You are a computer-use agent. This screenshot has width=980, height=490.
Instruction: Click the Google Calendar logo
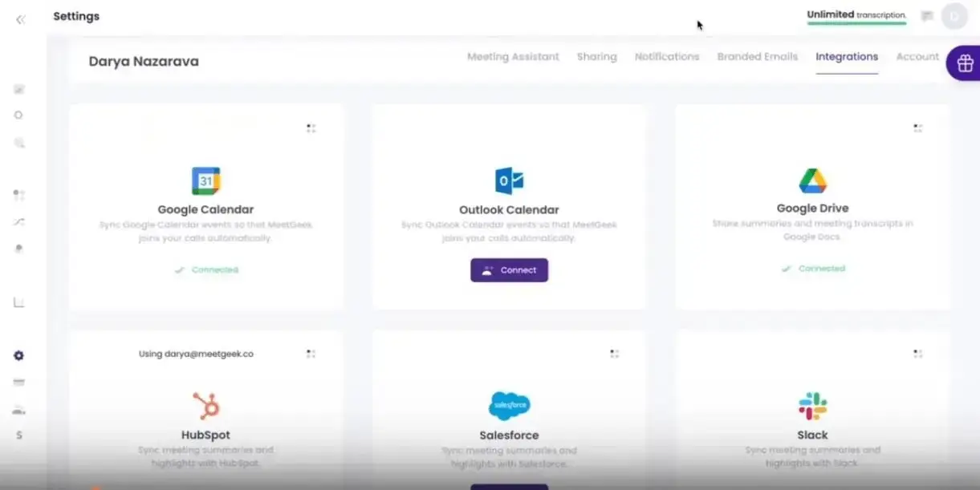[x=206, y=181]
